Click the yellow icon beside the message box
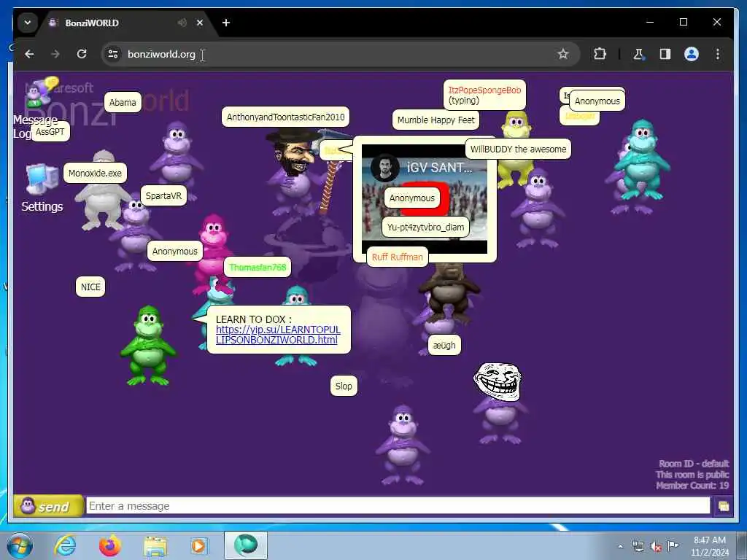747x560 pixels. (x=723, y=506)
